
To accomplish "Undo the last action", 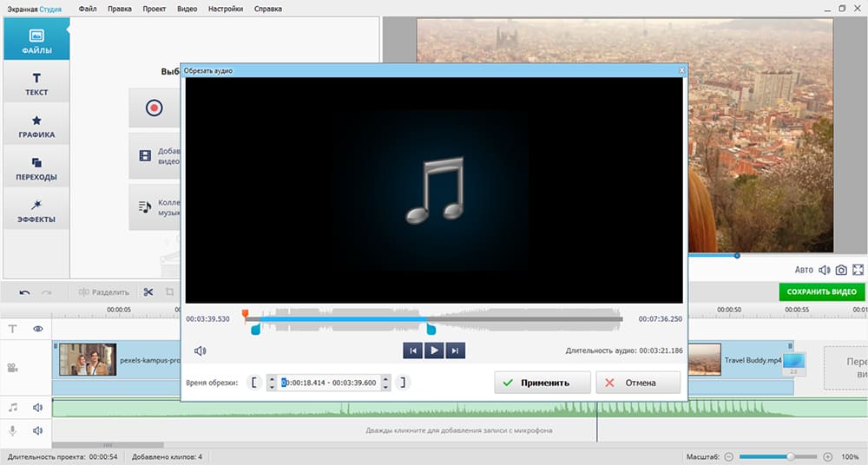I will pyautogui.click(x=24, y=292).
